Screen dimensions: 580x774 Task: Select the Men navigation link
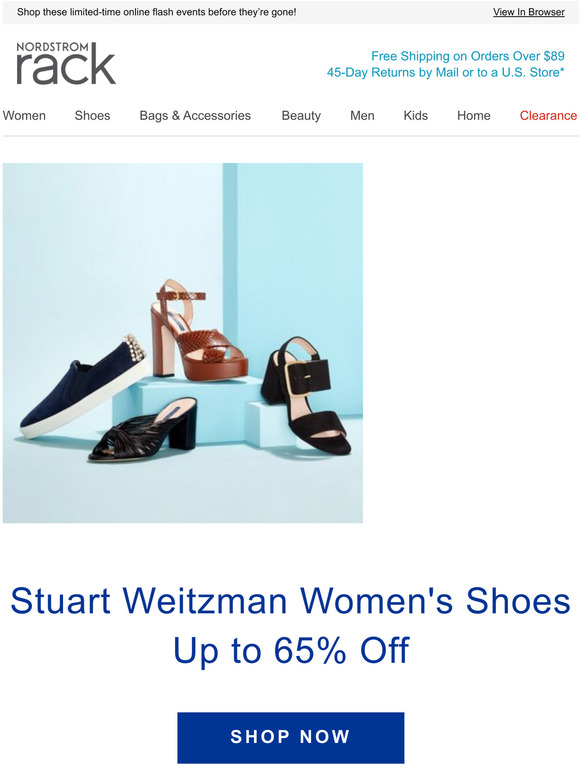[x=362, y=116]
